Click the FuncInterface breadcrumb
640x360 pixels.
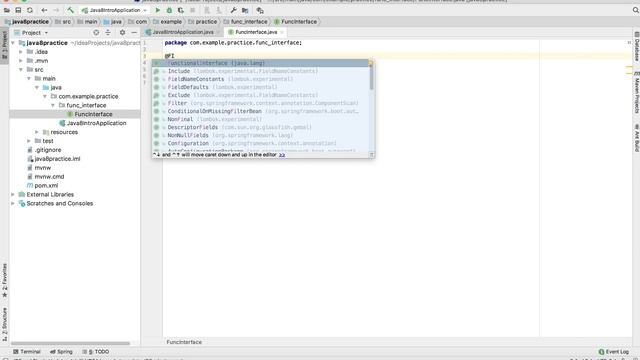point(296,22)
